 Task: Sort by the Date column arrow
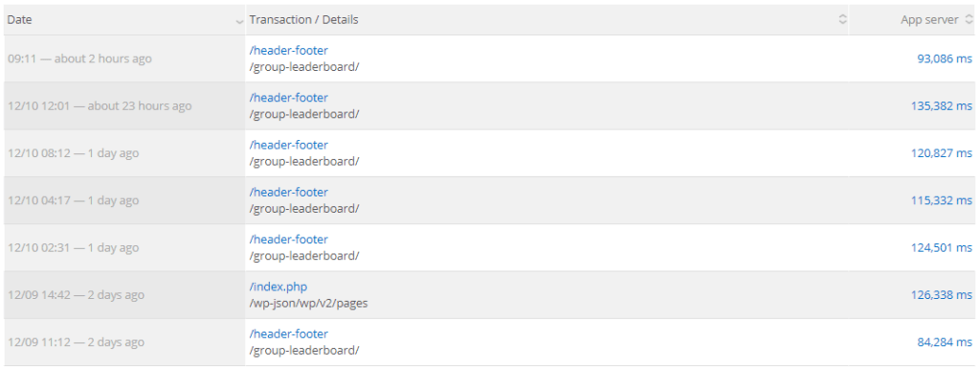(239, 21)
